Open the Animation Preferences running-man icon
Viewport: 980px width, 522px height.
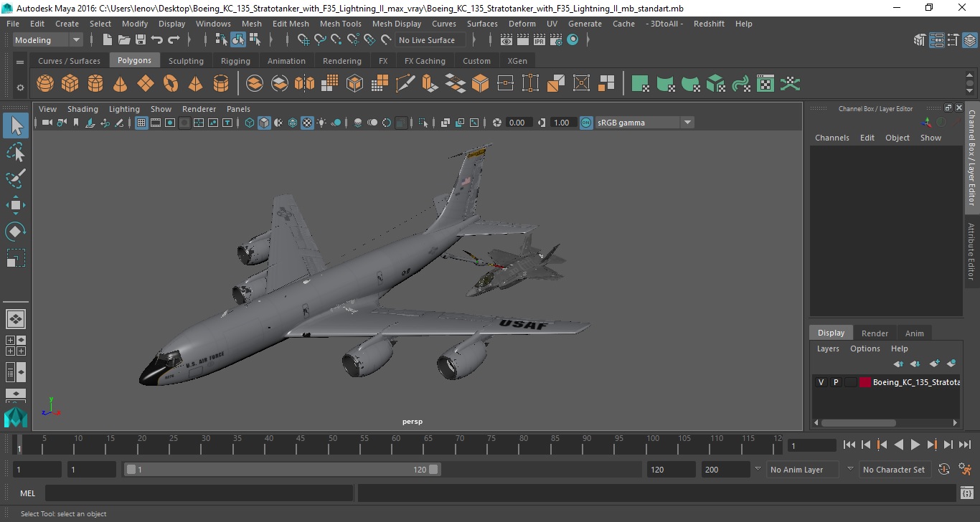(965, 470)
